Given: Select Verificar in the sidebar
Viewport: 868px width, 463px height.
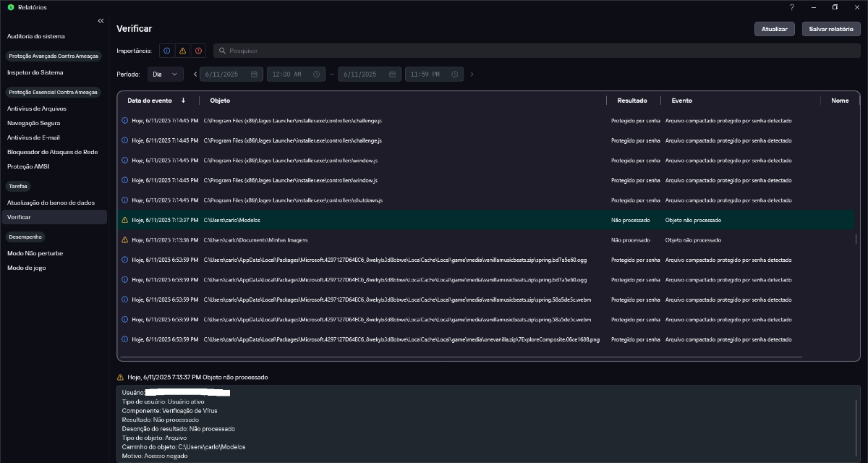Looking at the screenshot, I should (54, 217).
